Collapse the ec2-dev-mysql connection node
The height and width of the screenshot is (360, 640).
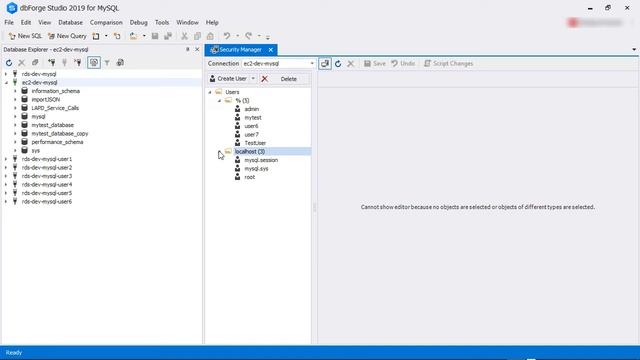(x=6, y=82)
